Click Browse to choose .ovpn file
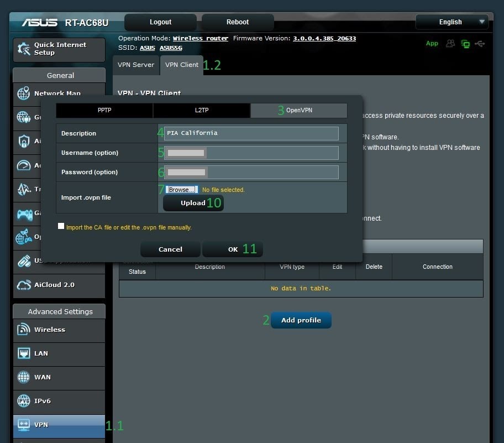The width and height of the screenshot is (504, 443). 181,190
